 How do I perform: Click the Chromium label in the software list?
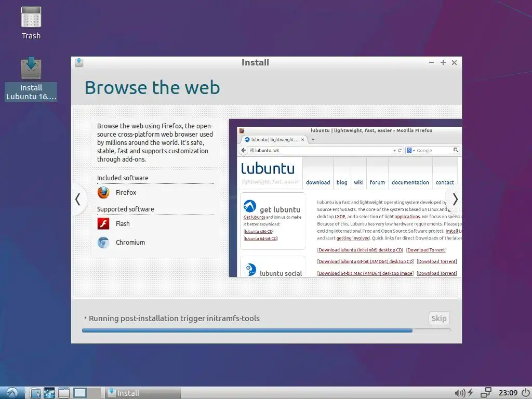pos(130,242)
